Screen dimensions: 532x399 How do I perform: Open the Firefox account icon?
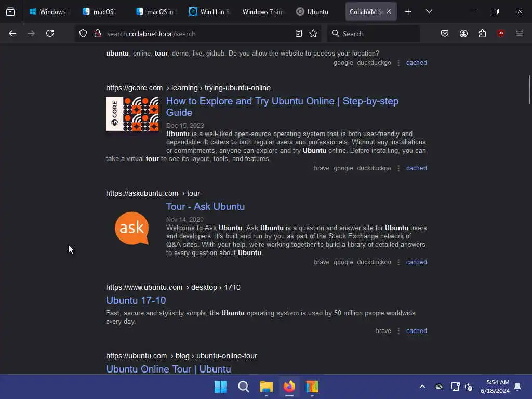click(463, 33)
